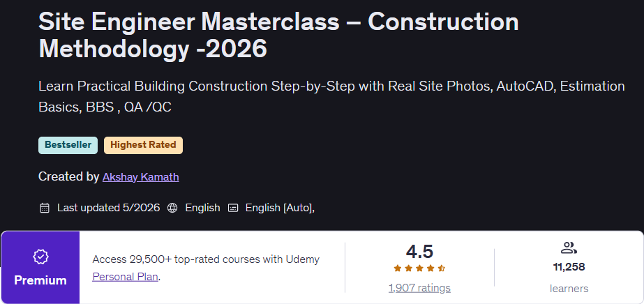
Task: Click the Highest Rated badge
Action: [143, 145]
